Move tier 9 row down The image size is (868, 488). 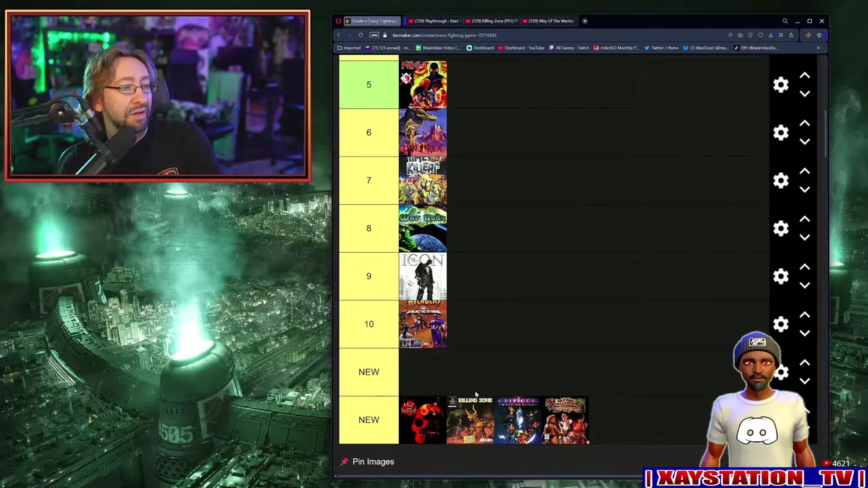coord(804,285)
